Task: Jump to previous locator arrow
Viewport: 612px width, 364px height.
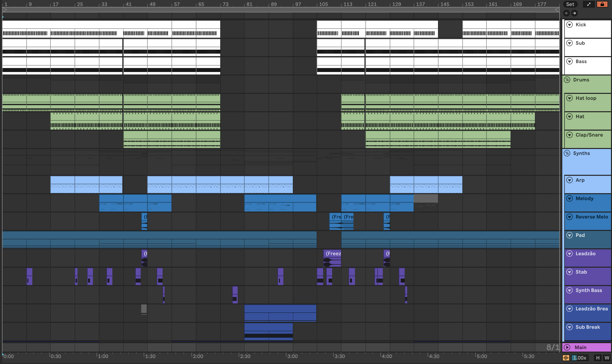Action: [567, 13]
